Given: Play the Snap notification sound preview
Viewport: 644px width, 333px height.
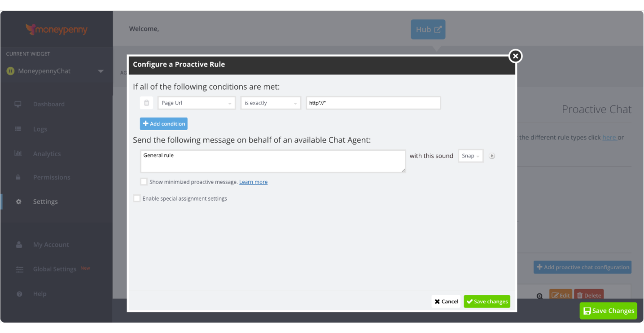Looking at the screenshot, I should (492, 156).
